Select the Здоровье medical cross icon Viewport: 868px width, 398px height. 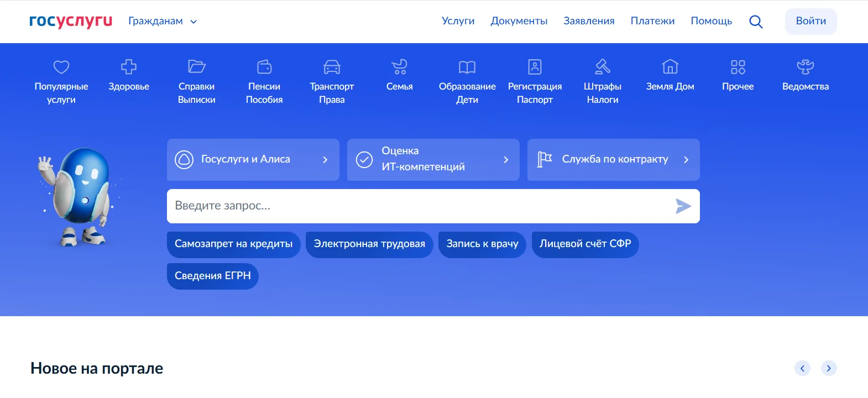[x=129, y=67]
